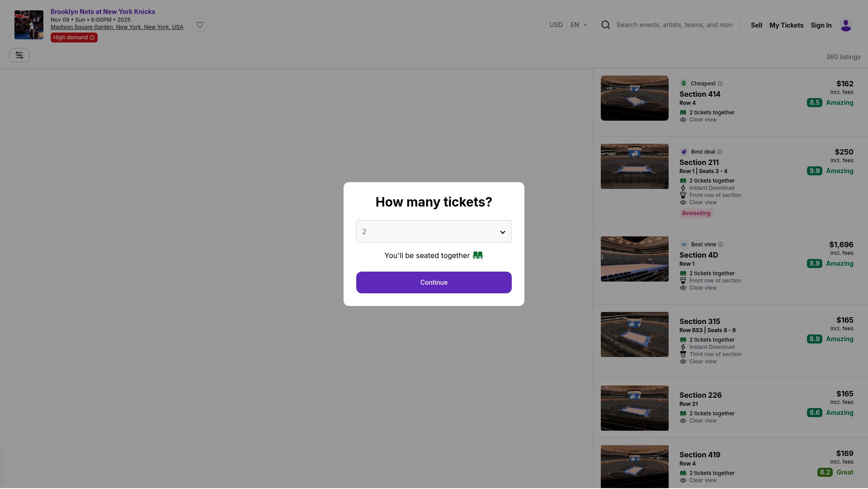This screenshot has height=489, width=868.
Task: Click Instant Download lightning icon in Section 211
Action: point(683,188)
